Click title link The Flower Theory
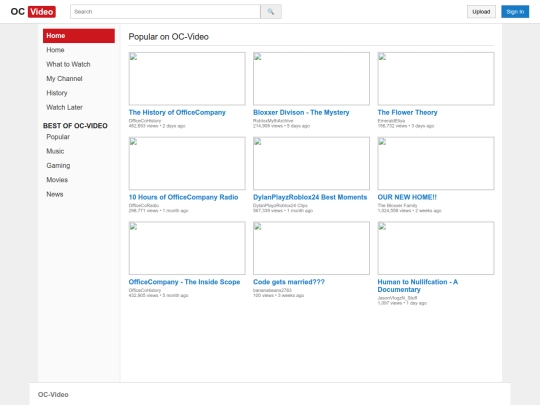Screen dimensions: 540x405 point(407,112)
